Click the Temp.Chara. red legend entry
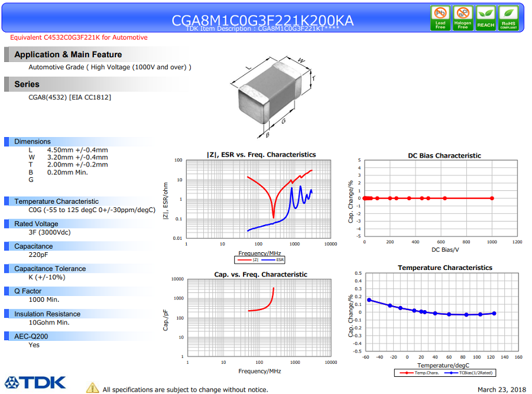 [x=419, y=373]
